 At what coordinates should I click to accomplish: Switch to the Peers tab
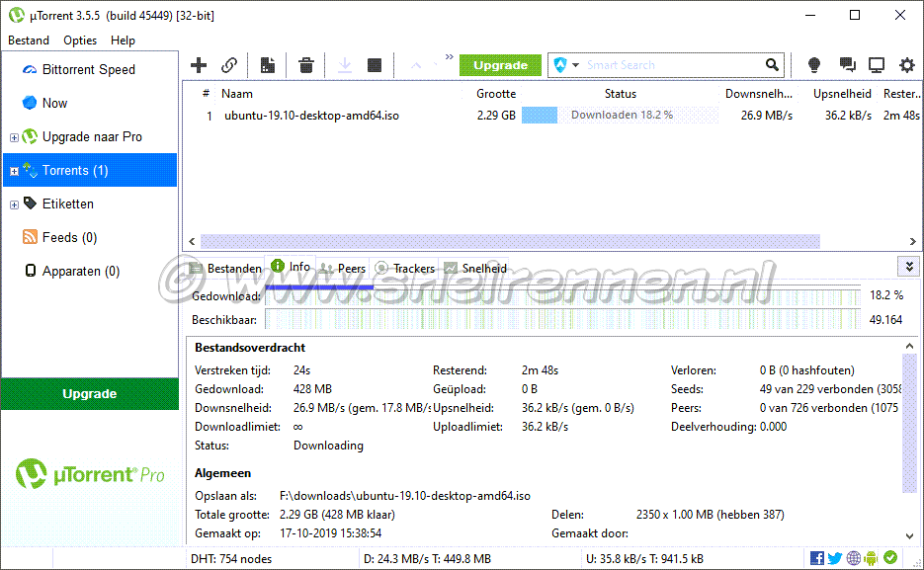coord(343,268)
